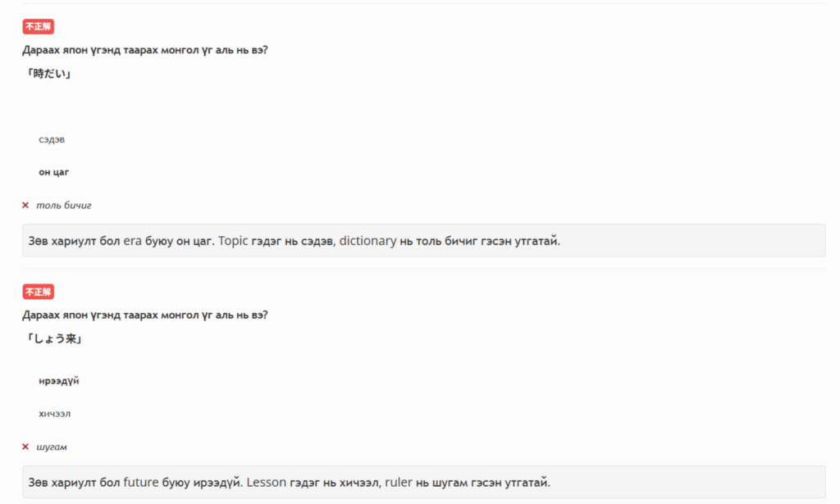This screenshot has height=504, width=840.
Task: Choose the толь бичиг answer
Action: (x=69, y=205)
